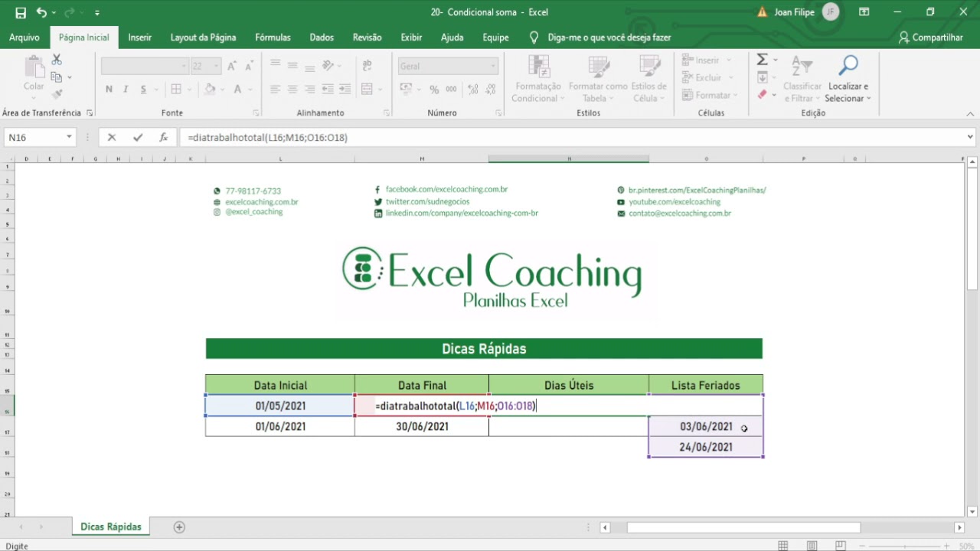Add a new sheet with the plus icon

click(179, 527)
